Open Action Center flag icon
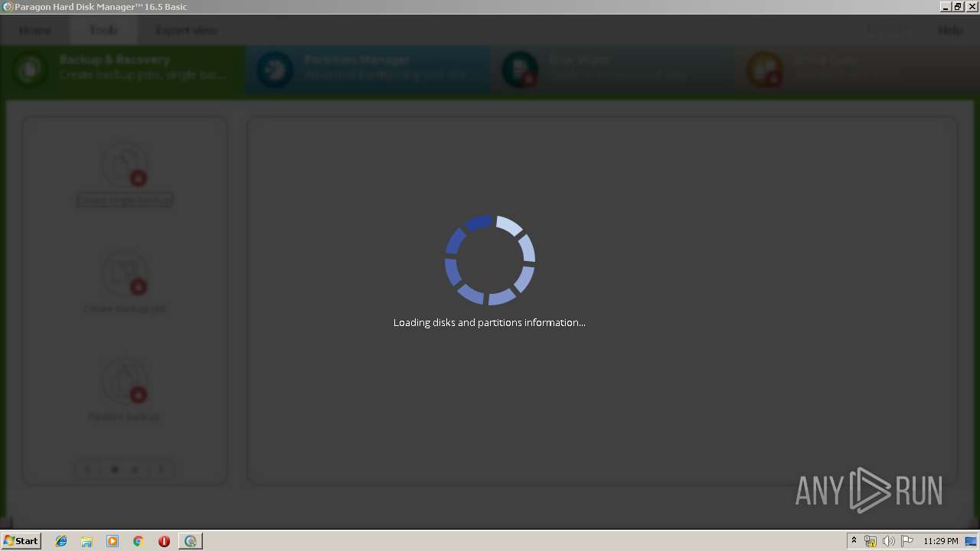This screenshot has width=980, height=551. pos(906,541)
